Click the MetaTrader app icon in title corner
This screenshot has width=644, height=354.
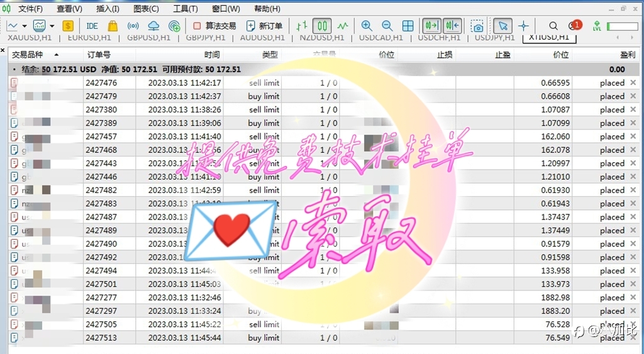click(x=6, y=8)
